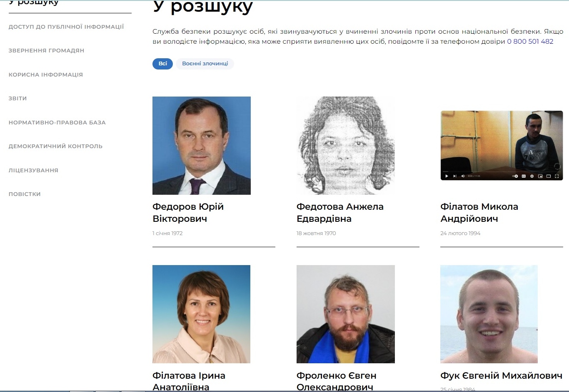Mute via the speaker icon in video thumbnail
Screen dimensions: 569x392
tap(463, 176)
